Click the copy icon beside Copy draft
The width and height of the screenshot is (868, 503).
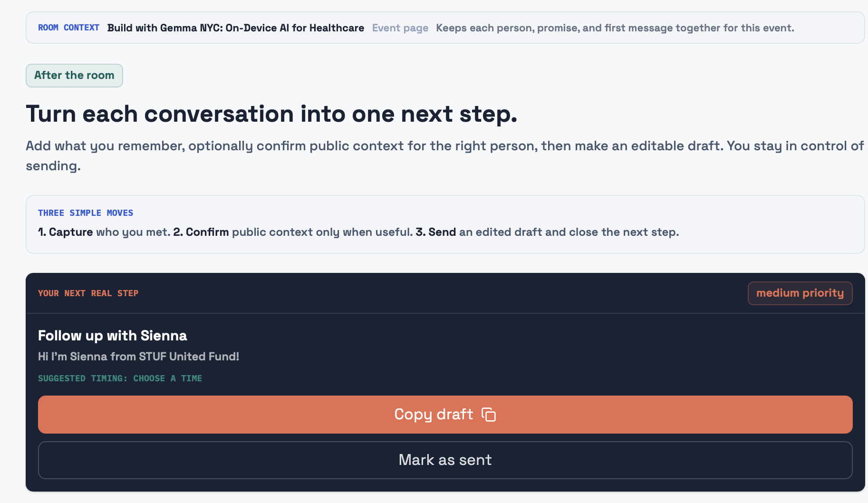pos(489,415)
